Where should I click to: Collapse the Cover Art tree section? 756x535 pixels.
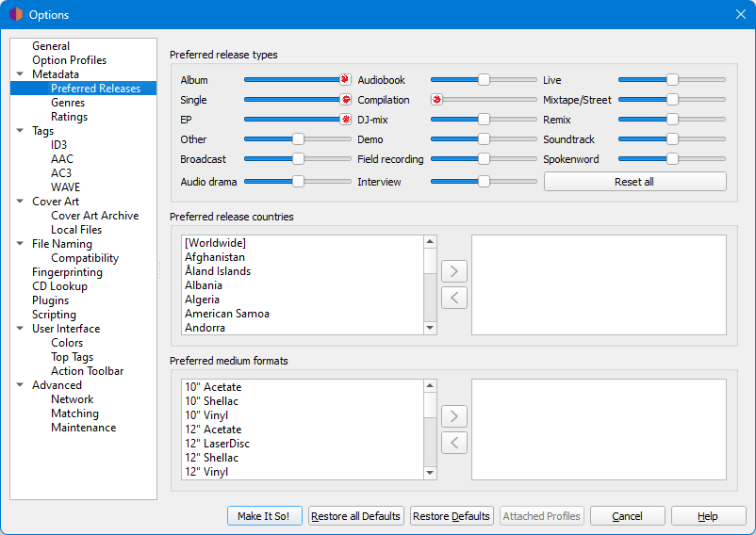point(20,202)
